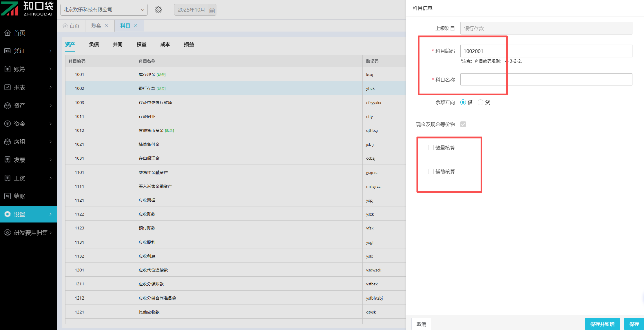The image size is (644, 330).
Task: Click the 保存并新增 button
Action: click(x=602, y=324)
